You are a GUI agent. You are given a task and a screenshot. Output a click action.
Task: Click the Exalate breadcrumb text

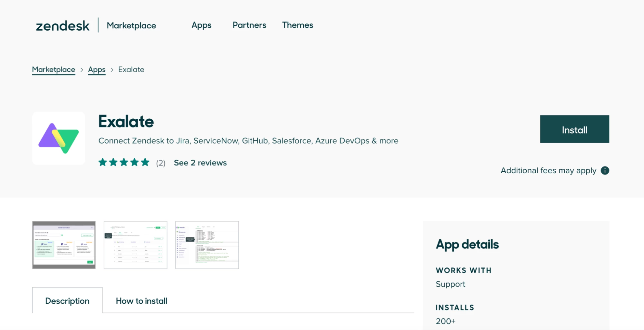[131, 70]
